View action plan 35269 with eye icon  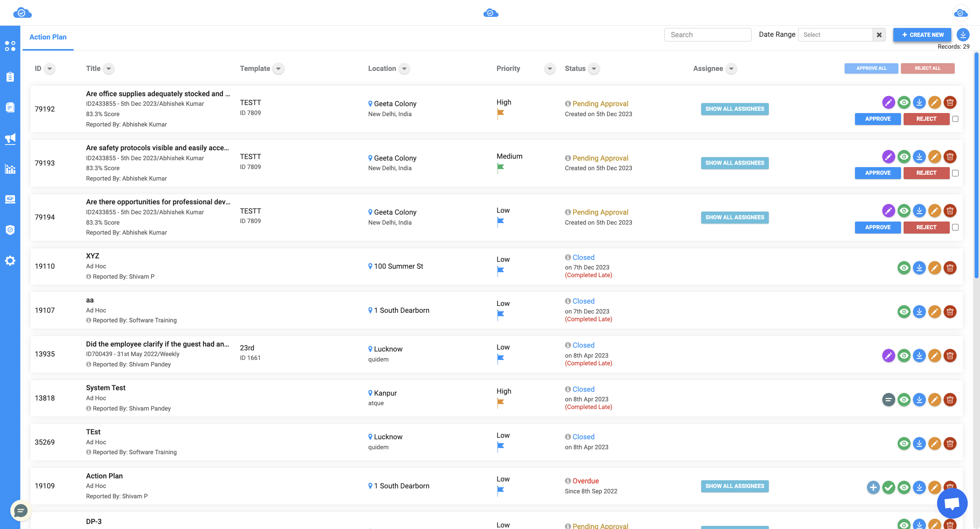[904, 444]
